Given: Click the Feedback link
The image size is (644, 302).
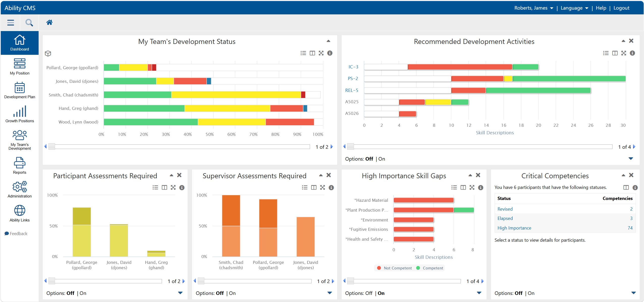Looking at the screenshot, I should point(16,234).
